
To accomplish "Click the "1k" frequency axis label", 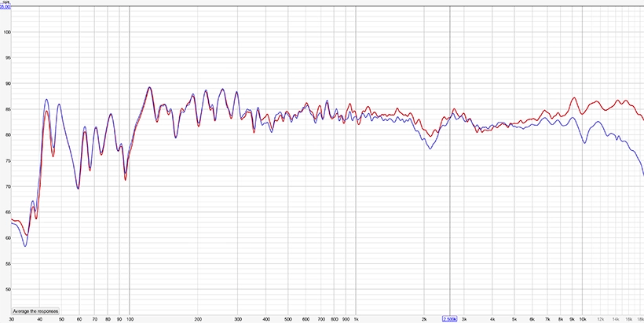I will (x=356, y=319).
